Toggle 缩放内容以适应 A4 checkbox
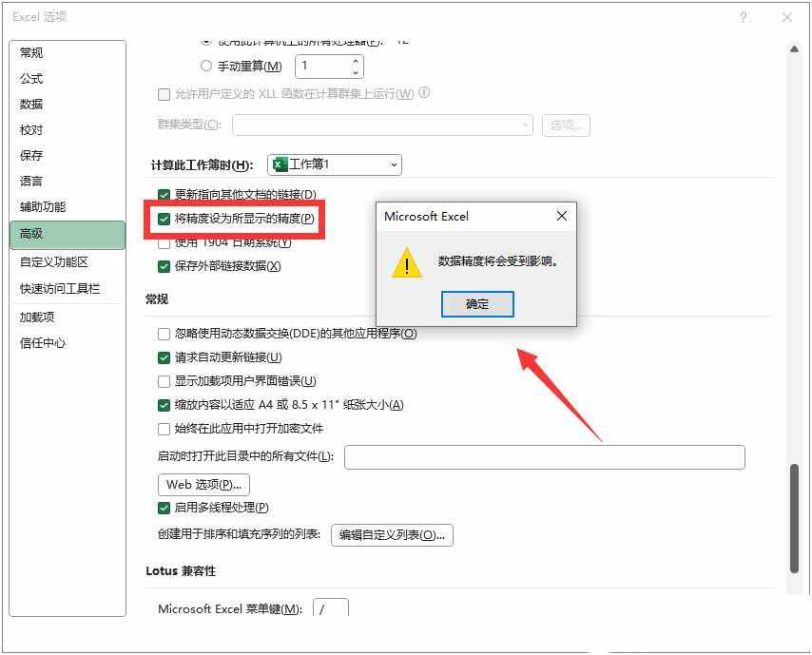 (x=164, y=405)
